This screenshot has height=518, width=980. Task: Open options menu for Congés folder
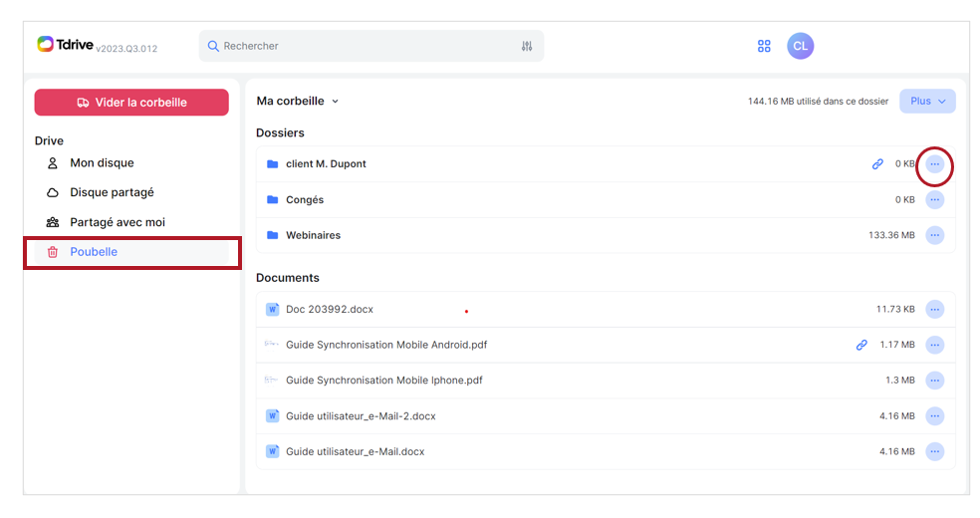(934, 200)
